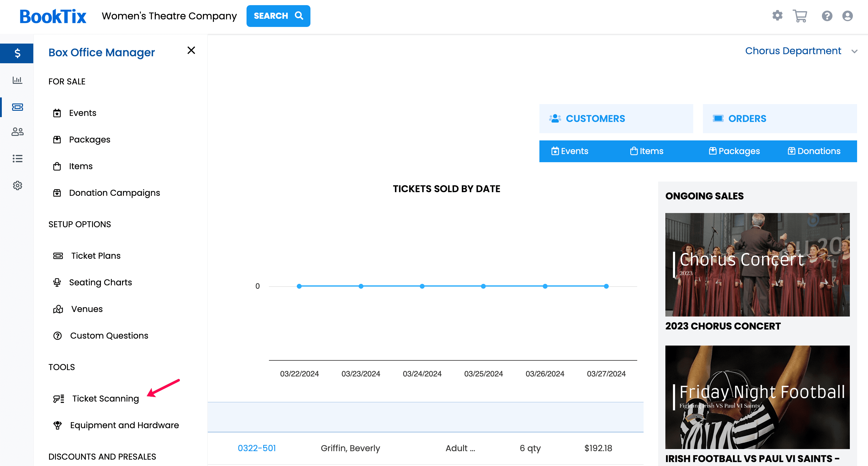Click the CUSTOMERS button
This screenshot has width=868, height=466.
tap(616, 119)
